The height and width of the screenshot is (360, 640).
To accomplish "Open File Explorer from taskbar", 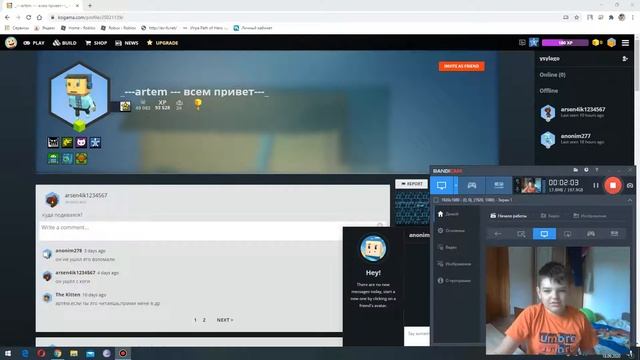I will 74,353.
